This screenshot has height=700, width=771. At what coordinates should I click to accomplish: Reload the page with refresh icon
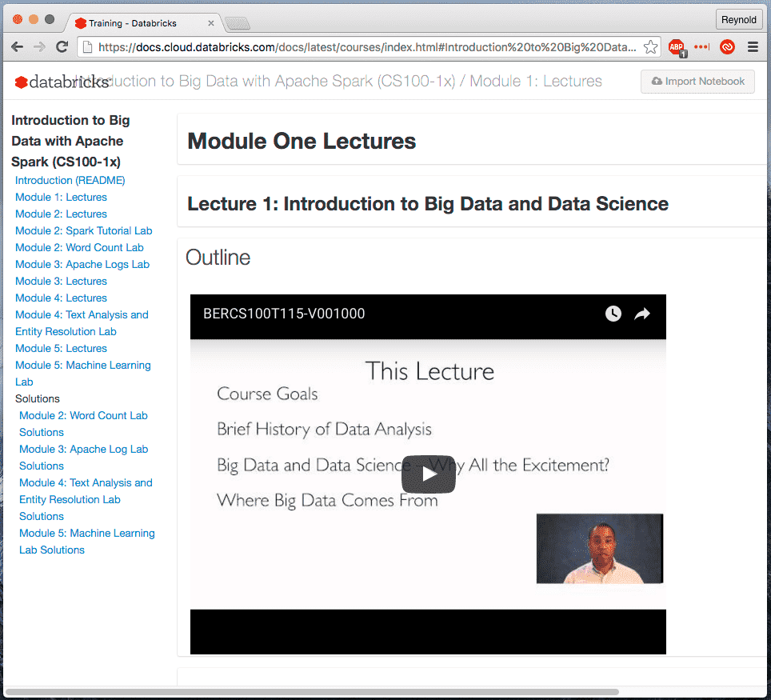tap(62, 47)
